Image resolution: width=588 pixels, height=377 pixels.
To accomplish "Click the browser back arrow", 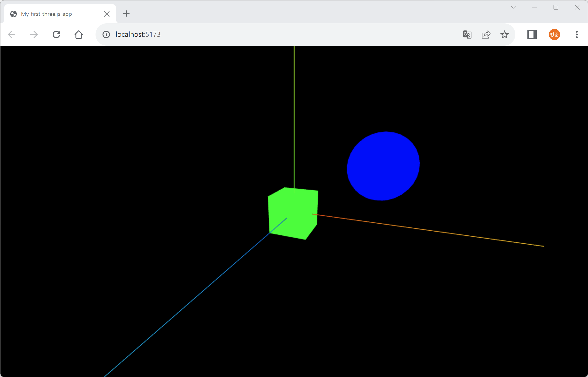I will [x=12, y=34].
